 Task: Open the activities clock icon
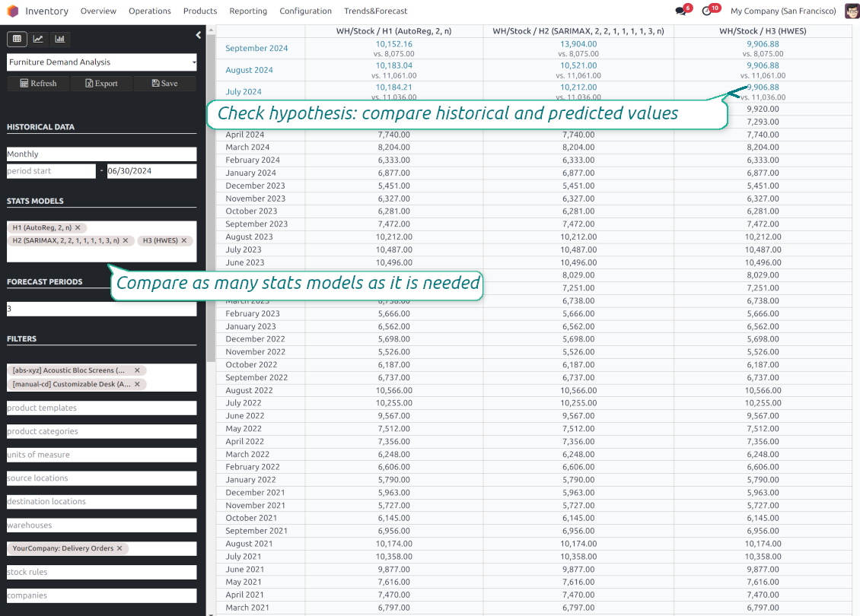click(x=707, y=11)
